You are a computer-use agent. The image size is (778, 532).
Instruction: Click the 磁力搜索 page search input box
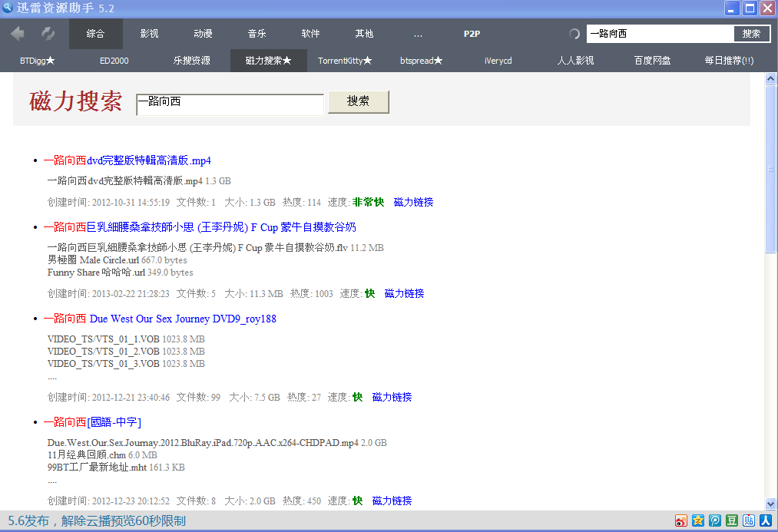point(230,104)
